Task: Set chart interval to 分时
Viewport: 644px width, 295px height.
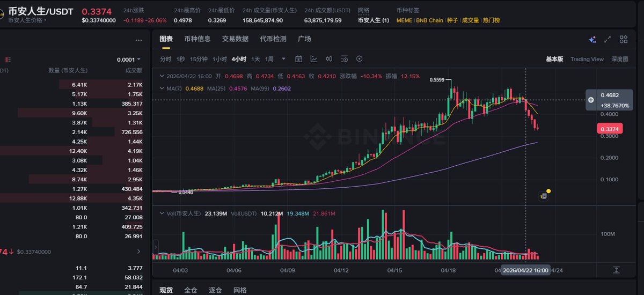Action: (165, 59)
